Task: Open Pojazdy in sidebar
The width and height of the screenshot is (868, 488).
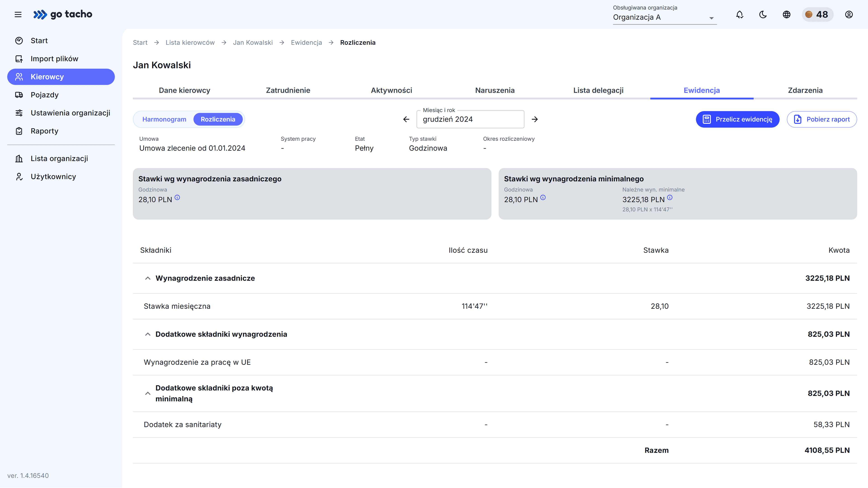Action: (61, 95)
